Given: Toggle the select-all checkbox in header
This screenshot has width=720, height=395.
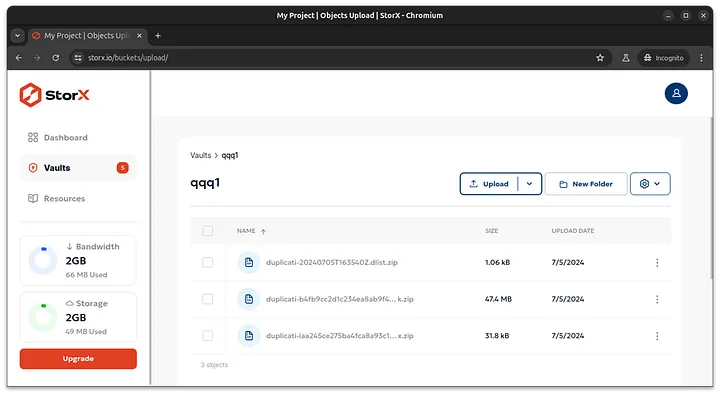Looking at the screenshot, I should [x=208, y=231].
